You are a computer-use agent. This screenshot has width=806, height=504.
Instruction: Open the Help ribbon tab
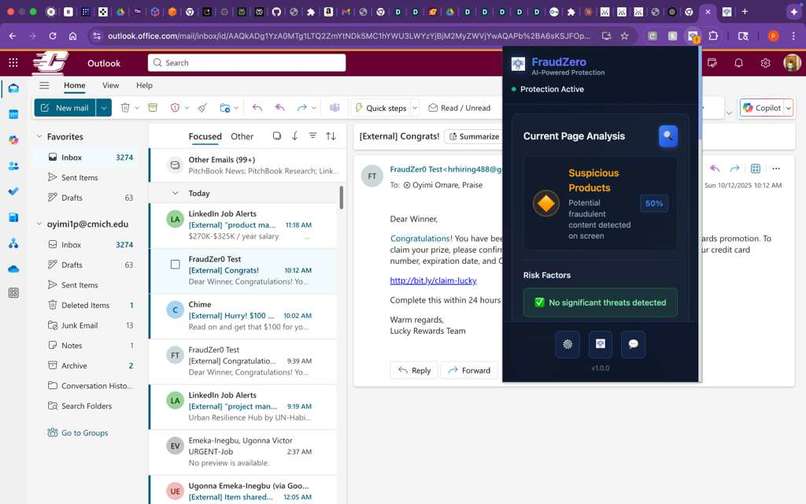pyautogui.click(x=144, y=85)
